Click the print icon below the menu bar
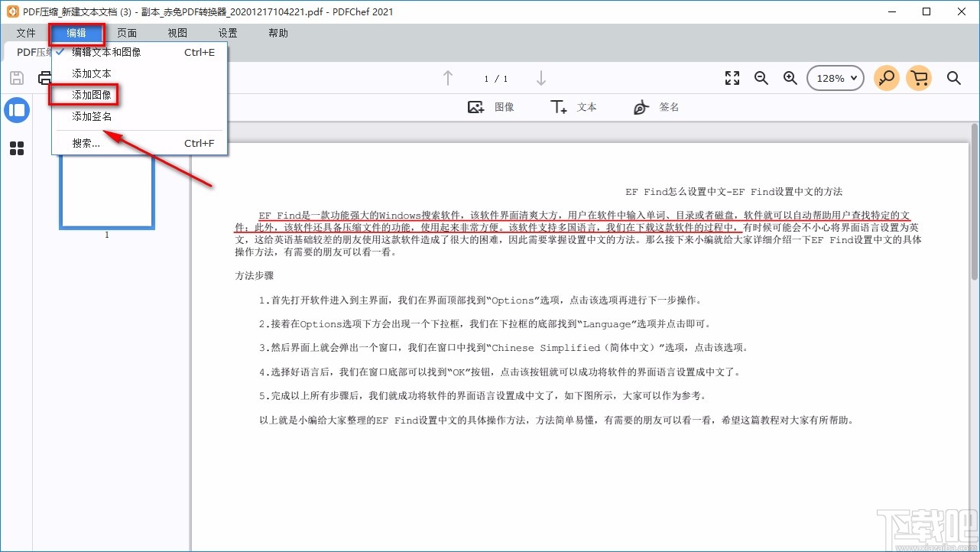Screen dimensions: 980x552 coord(45,78)
